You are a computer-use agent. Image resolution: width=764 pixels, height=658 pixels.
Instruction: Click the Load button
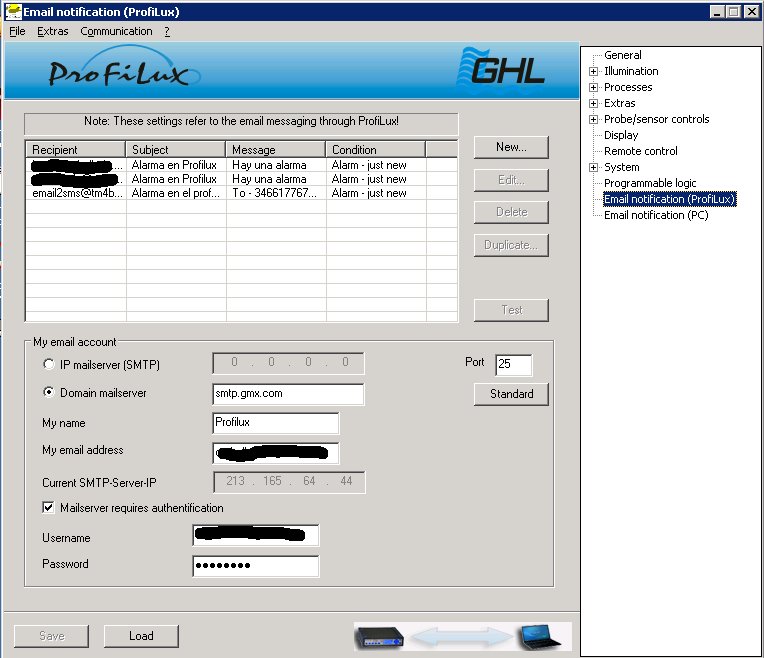(141, 636)
